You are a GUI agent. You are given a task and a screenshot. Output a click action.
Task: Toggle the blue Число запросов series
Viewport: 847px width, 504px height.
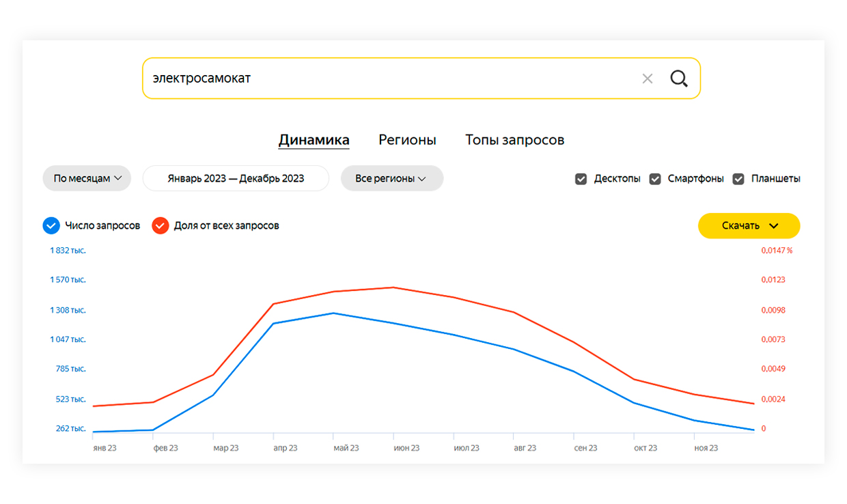[x=51, y=225]
